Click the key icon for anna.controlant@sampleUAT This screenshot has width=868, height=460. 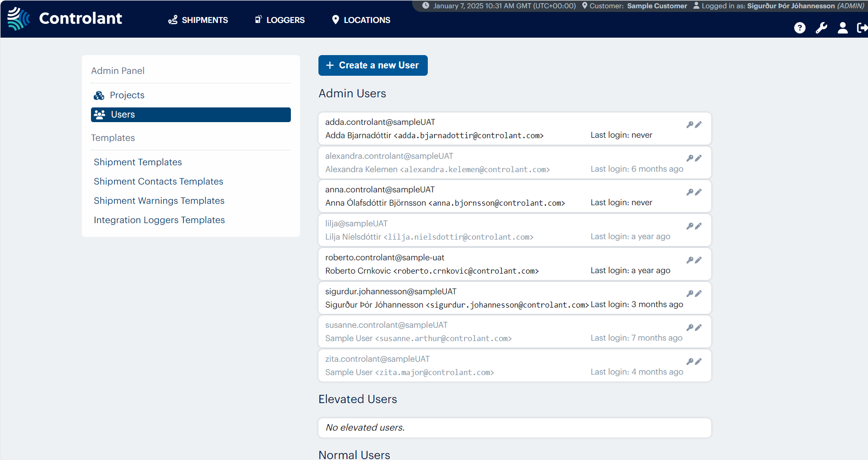click(x=690, y=192)
